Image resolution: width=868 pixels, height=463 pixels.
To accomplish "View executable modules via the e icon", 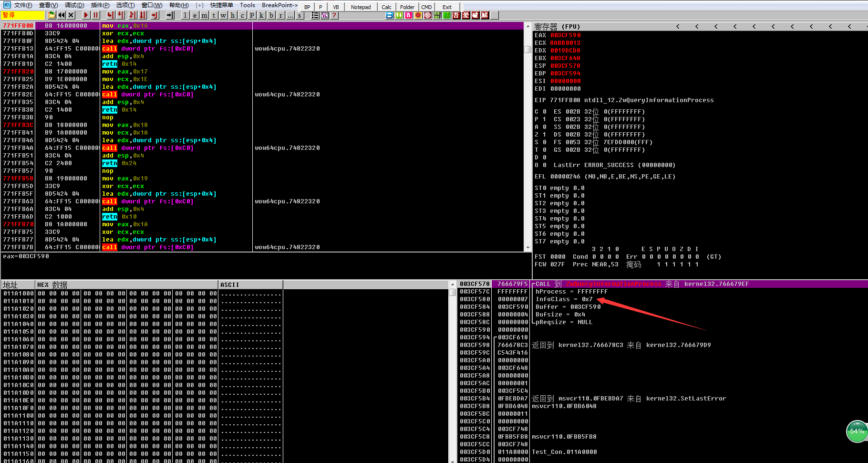I will pyautogui.click(x=194, y=15).
